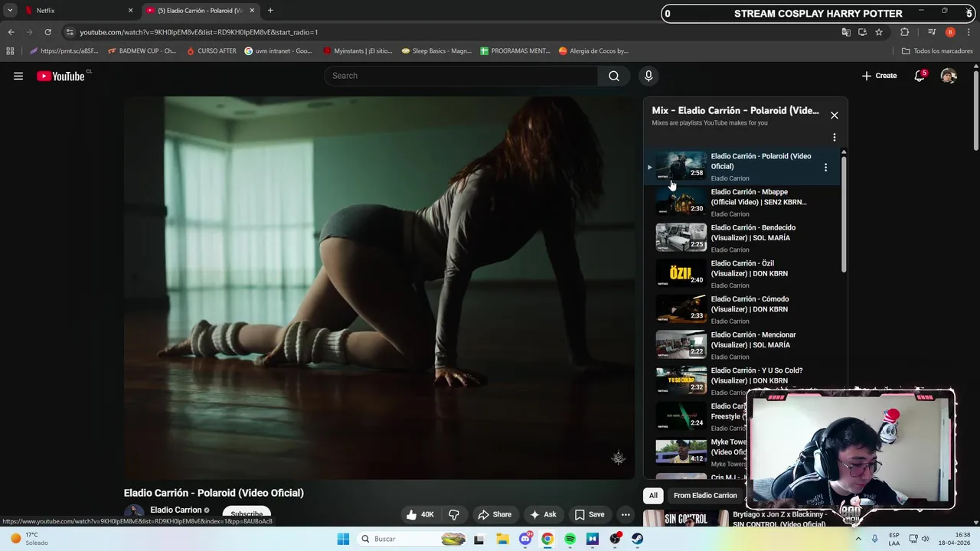Close the Mix playlist panel
Viewport: 980px width, 551px height.
[835, 116]
